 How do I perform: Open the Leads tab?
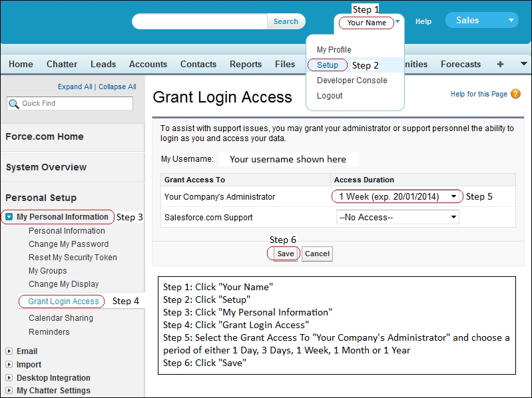point(103,64)
